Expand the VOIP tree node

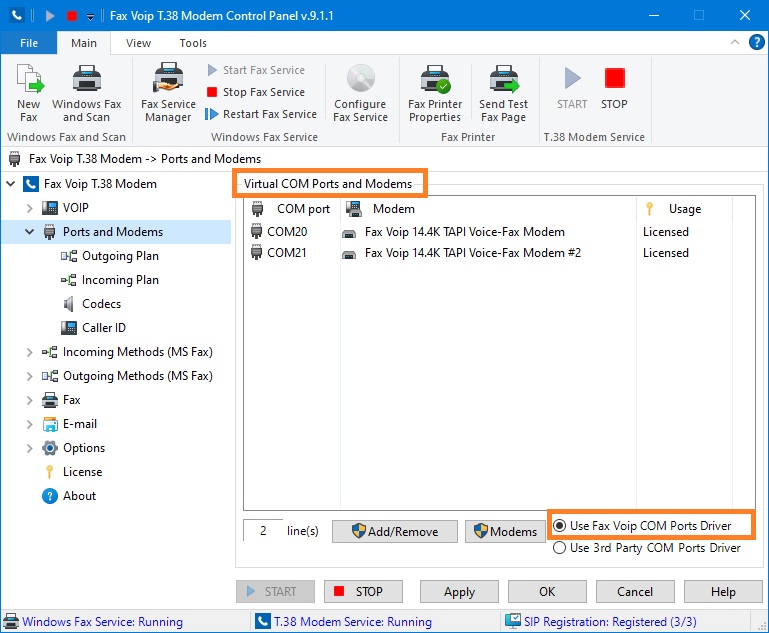[29, 208]
